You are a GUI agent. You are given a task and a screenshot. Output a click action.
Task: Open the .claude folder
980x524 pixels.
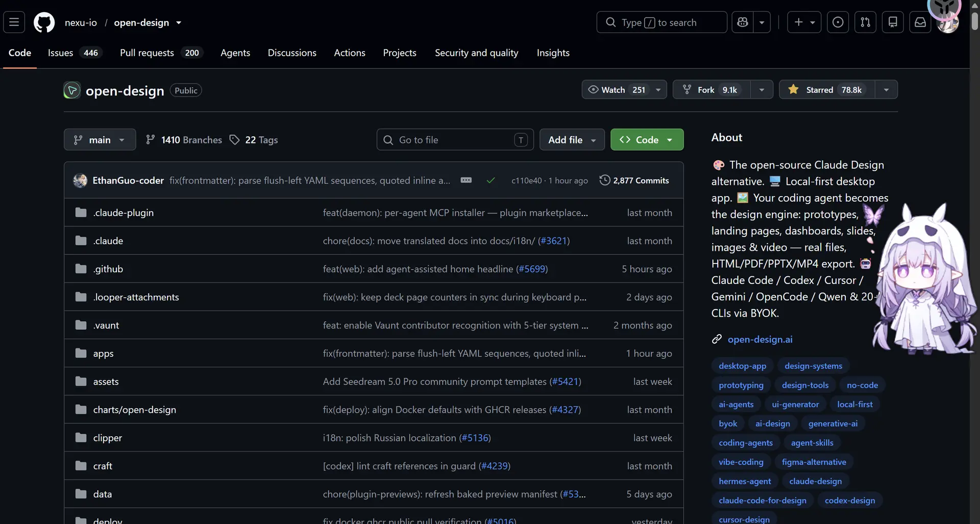pos(108,241)
